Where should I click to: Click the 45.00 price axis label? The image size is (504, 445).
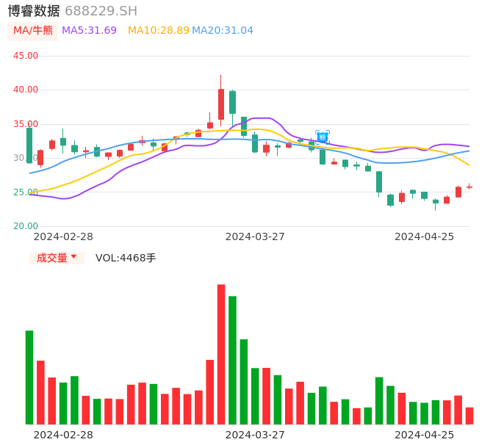tap(26, 56)
